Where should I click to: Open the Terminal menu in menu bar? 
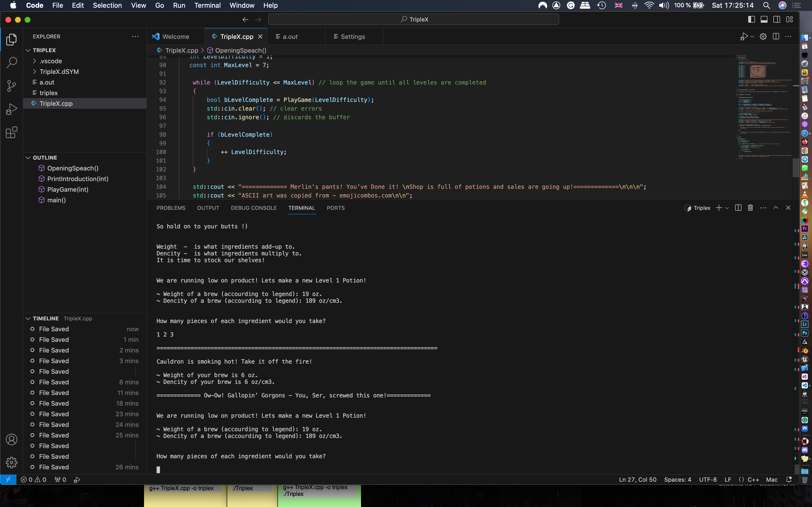coord(207,5)
